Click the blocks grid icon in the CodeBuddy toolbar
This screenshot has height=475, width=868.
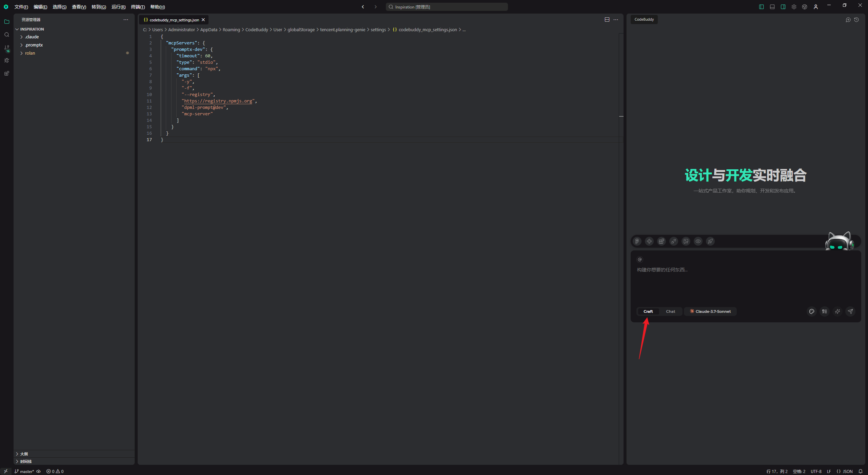[x=662, y=241]
